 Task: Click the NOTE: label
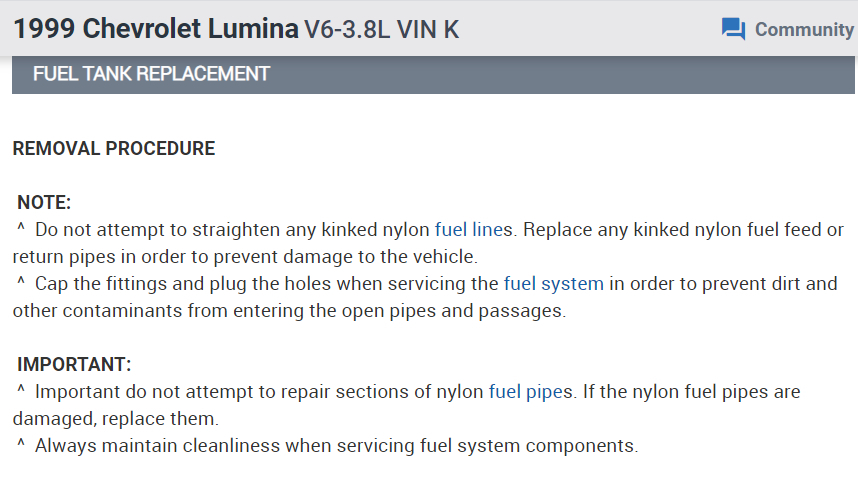coord(44,202)
